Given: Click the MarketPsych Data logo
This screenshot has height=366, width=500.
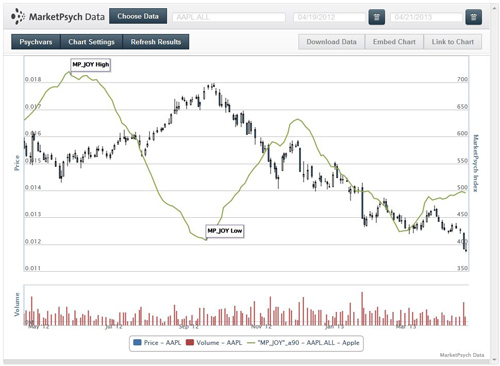Looking at the screenshot, I should [58, 16].
